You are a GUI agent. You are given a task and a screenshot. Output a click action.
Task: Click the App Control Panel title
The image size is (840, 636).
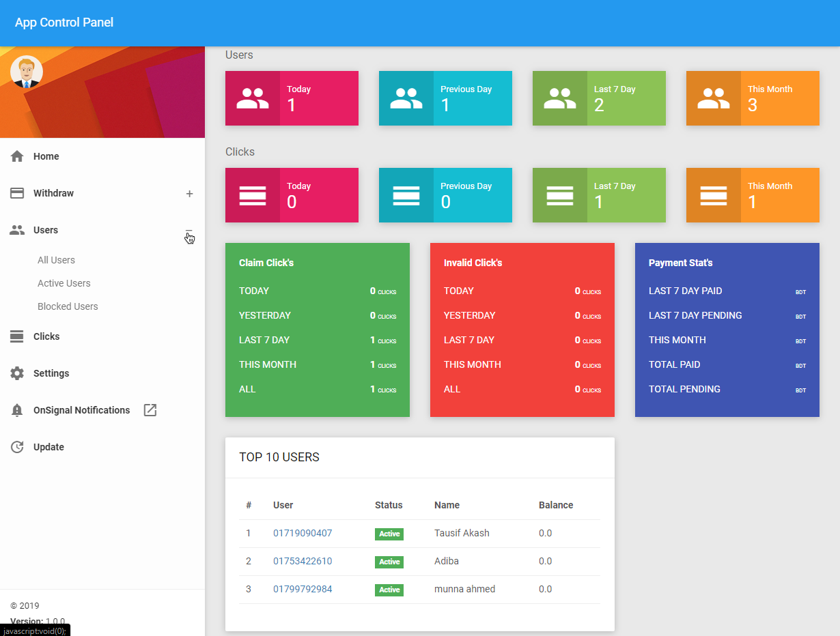click(x=64, y=23)
